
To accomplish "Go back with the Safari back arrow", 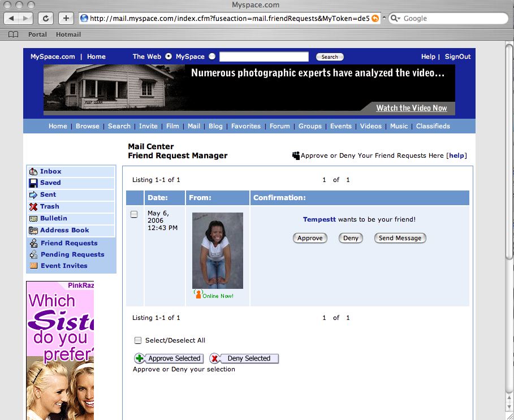I will click(11, 18).
